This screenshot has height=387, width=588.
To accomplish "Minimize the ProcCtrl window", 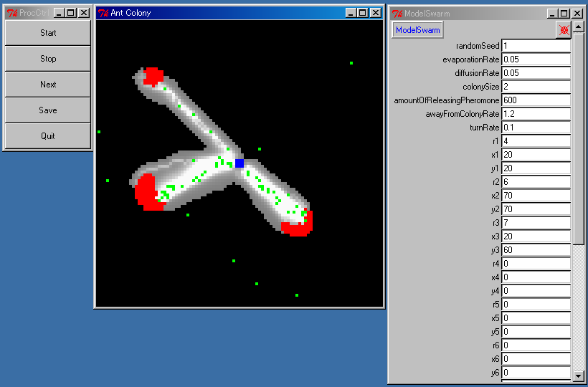I will (59, 13).
